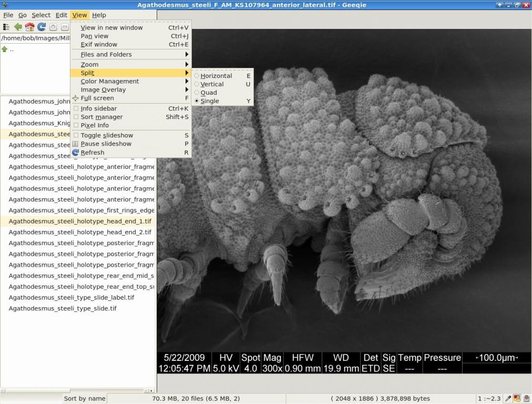Enable the Info sidebar checkbox
Viewport: 532px width, 404px height.
pyautogui.click(x=76, y=108)
